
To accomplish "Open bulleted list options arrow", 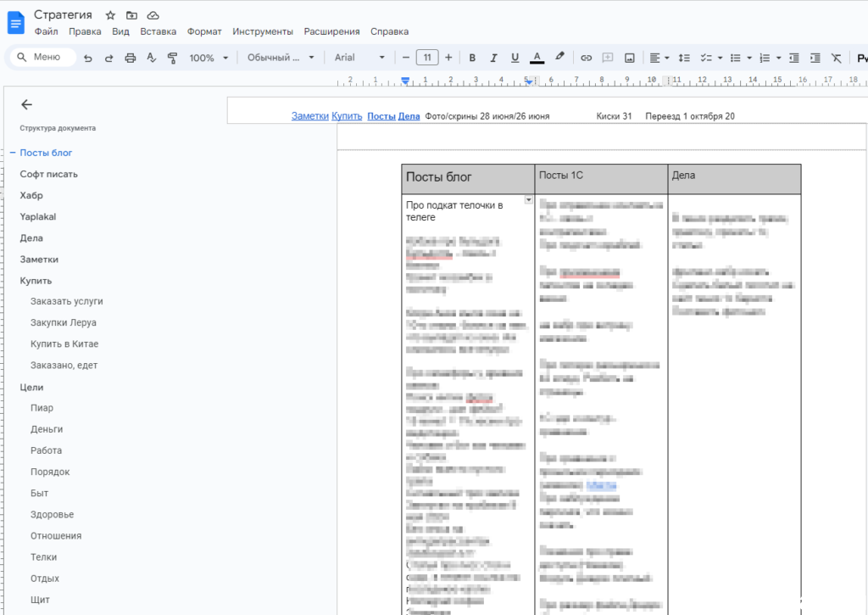I will 749,58.
